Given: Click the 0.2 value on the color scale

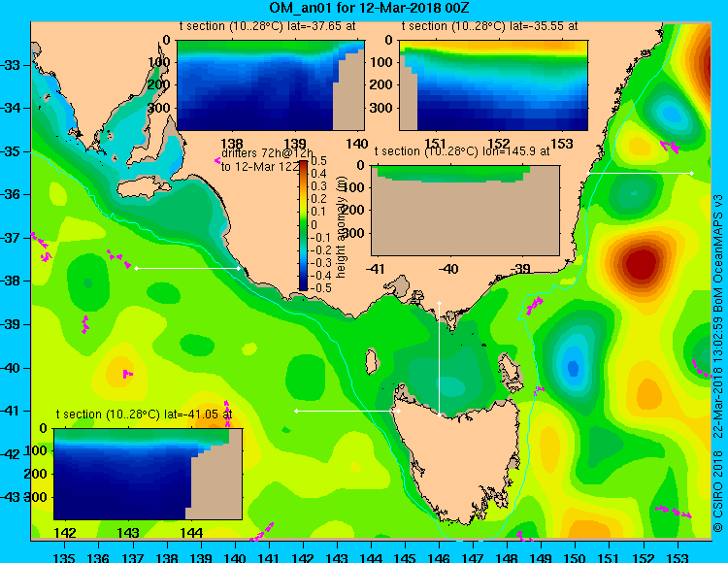Looking at the screenshot, I should pyautogui.click(x=318, y=199).
